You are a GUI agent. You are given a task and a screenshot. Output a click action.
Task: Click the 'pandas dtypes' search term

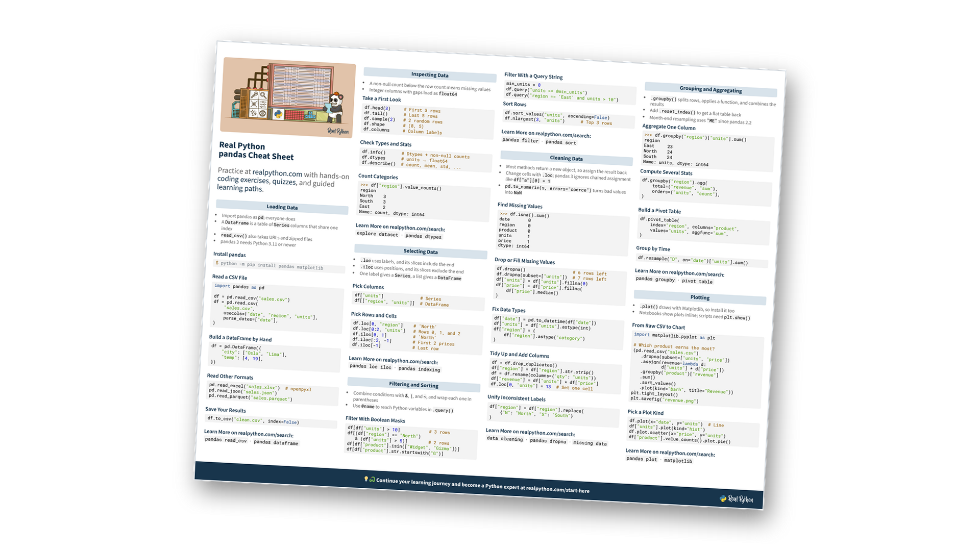click(423, 236)
